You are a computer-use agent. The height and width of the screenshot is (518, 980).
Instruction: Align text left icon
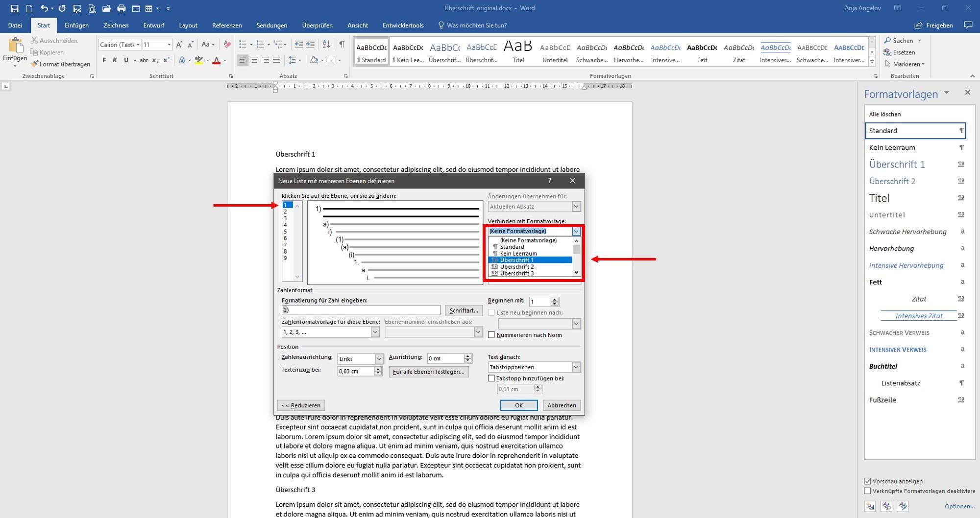tap(243, 60)
